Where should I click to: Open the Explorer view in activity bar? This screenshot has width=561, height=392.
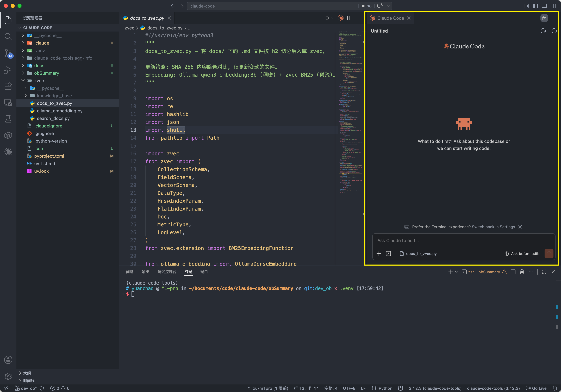8,20
